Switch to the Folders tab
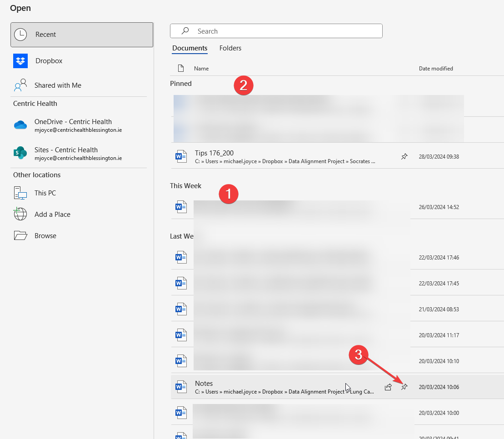 pos(230,48)
